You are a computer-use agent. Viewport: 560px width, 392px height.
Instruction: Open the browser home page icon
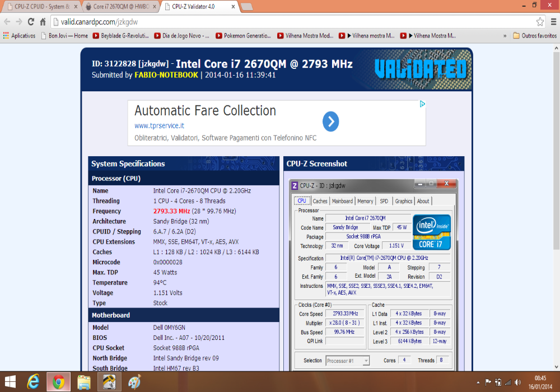coord(43,22)
